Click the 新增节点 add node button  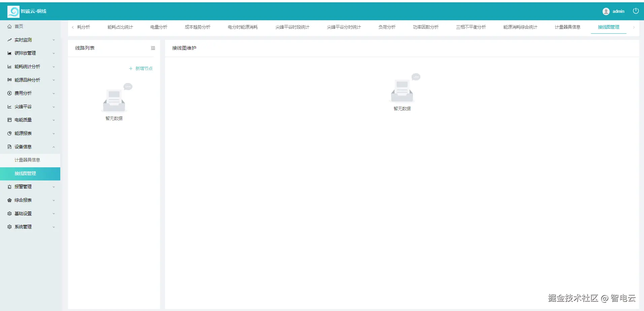pos(141,68)
